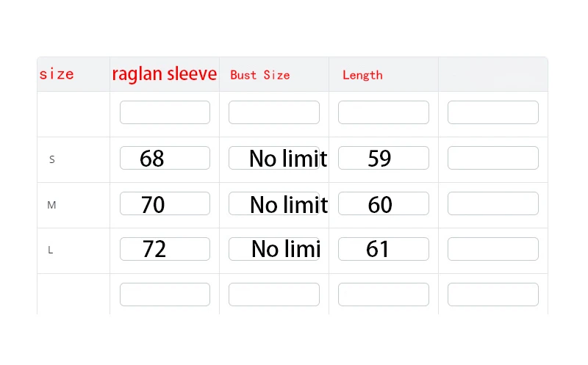
Task: Click the raglan sleeve field for size M
Action: coord(165,203)
